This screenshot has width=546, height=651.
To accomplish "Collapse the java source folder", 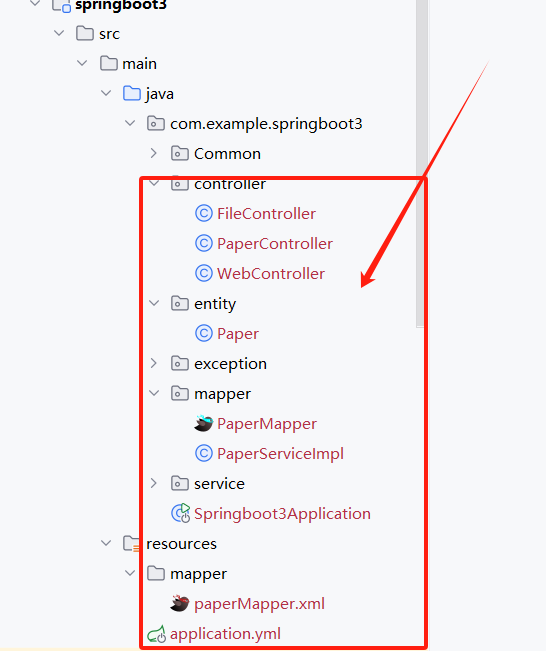I will click(106, 93).
